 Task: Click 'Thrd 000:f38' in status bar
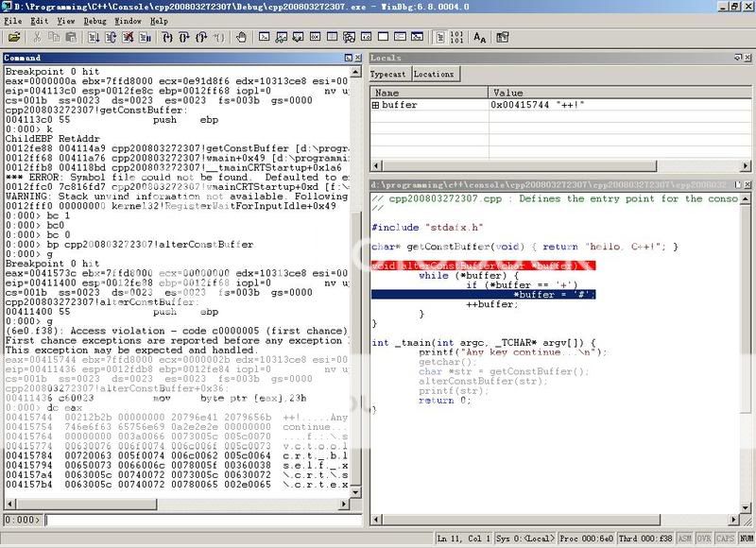coord(645,539)
